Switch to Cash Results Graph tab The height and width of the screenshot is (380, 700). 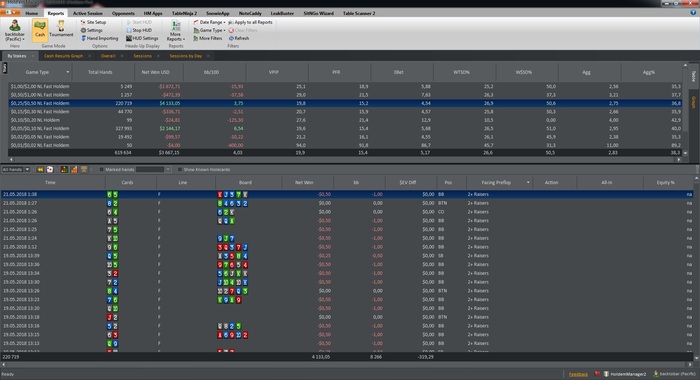point(63,56)
